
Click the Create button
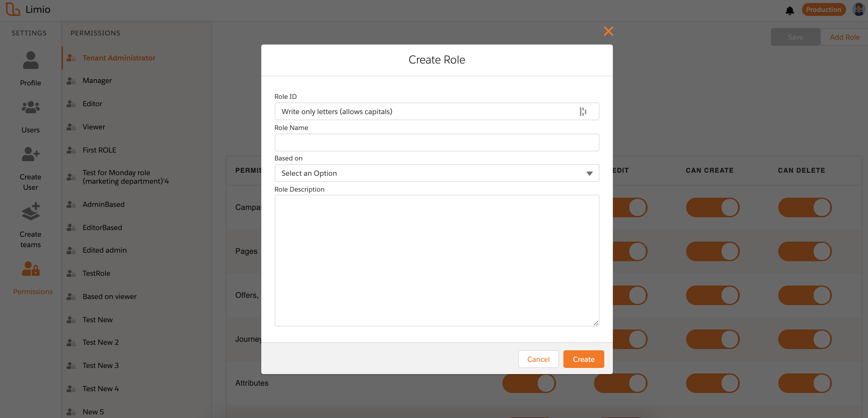coord(583,359)
